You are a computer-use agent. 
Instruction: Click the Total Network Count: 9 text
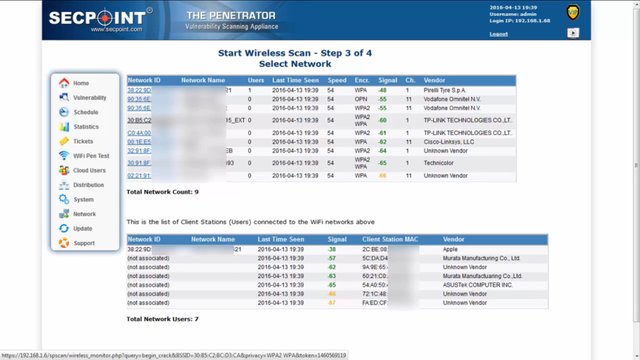click(x=162, y=192)
